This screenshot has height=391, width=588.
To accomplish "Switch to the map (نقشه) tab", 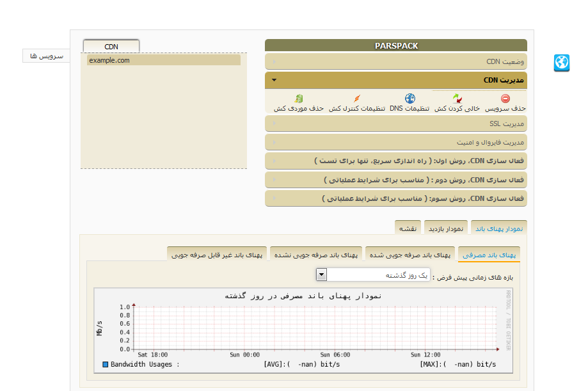I will (x=408, y=228).
